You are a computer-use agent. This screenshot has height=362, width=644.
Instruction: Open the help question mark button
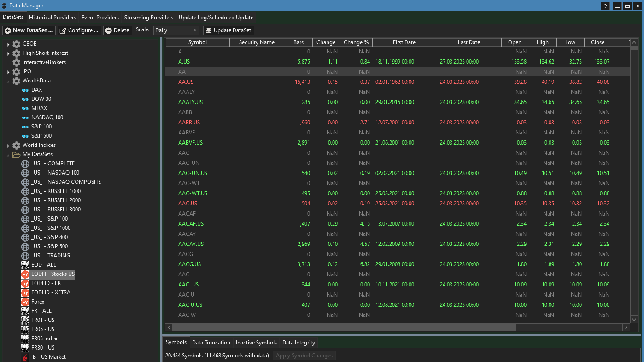(605, 6)
